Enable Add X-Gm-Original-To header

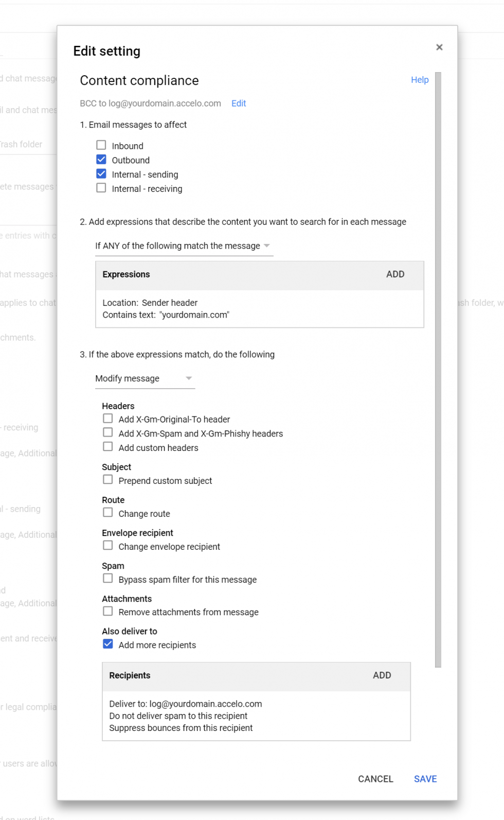(108, 418)
